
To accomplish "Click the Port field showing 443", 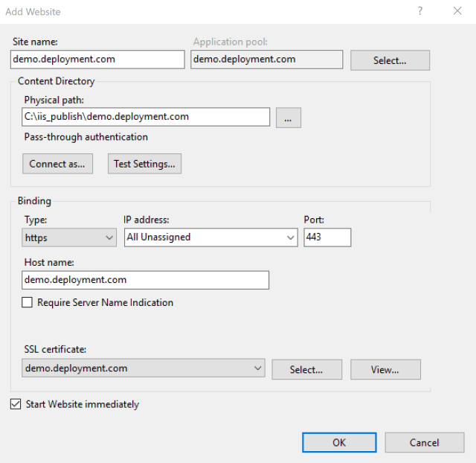I will (x=327, y=237).
